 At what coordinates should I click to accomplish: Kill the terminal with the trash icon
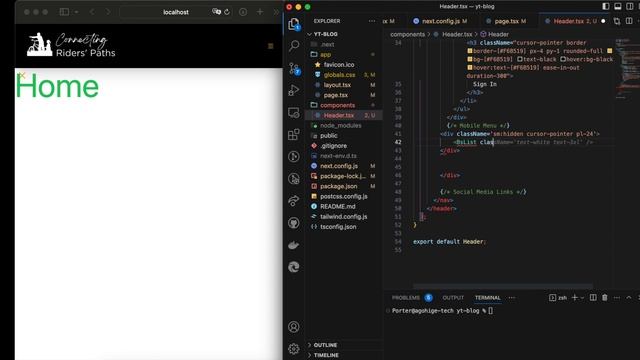pos(605,298)
